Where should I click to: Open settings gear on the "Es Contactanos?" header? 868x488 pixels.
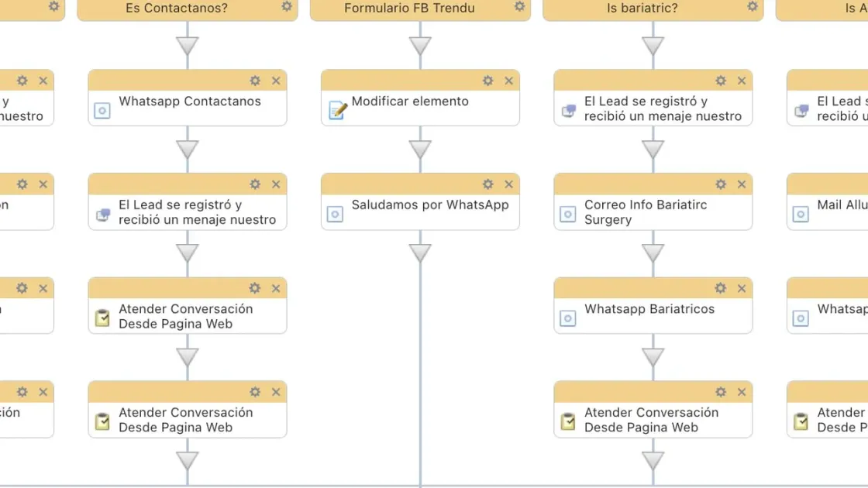(x=286, y=7)
